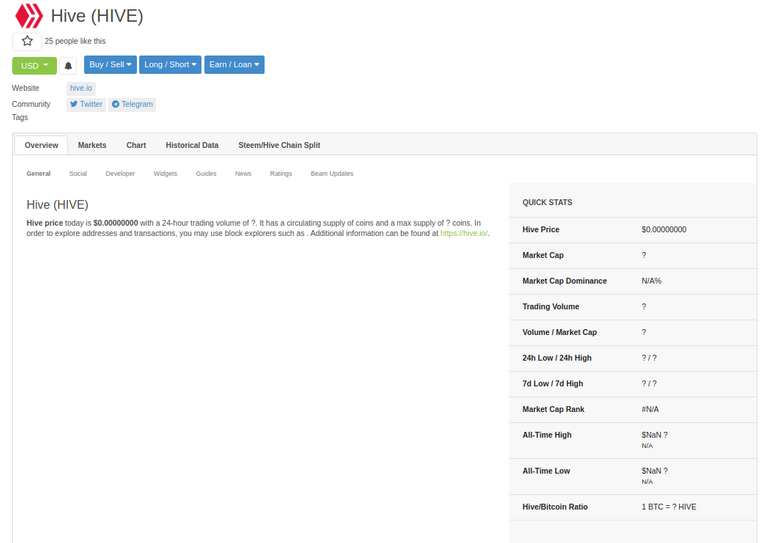Viewport: 768px width, 543px height.
Task: Click the 'Hive (HIVE)' overview section heading
Action: pyautogui.click(x=57, y=205)
